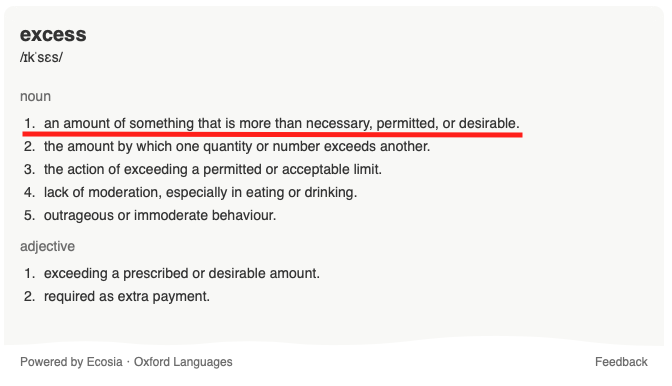Click the outrageous or immoderate behaviour definition
This screenshot has width=672, height=386.
pyautogui.click(x=160, y=215)
